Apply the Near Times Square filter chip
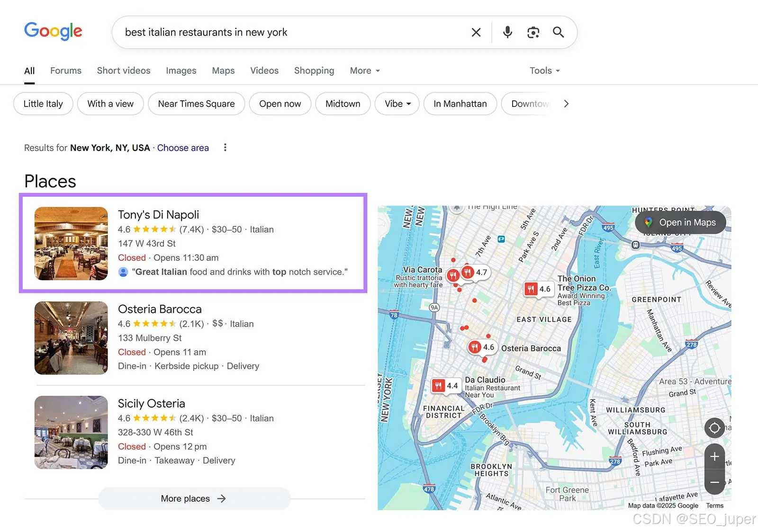Image resolution: width=758 pixels, height=532 pixels. coord(196,104)
